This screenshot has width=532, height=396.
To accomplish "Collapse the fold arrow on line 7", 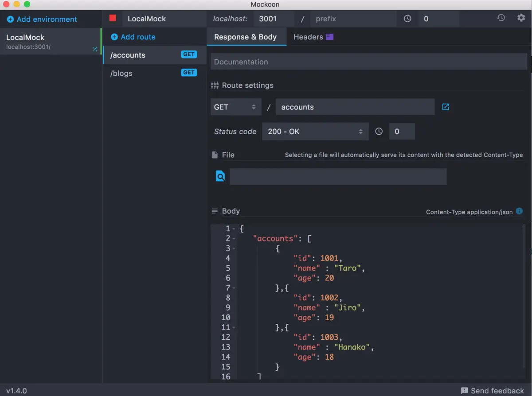I will (x=234, y=288).
